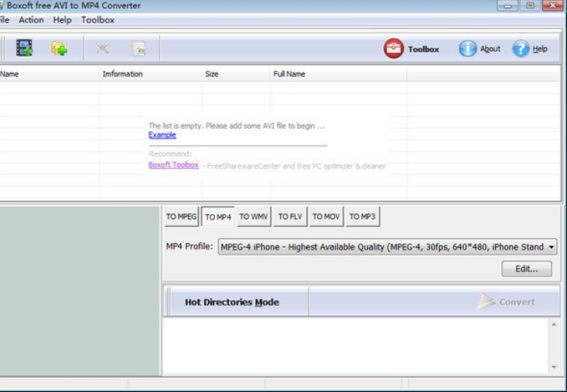This screenshot has height=392, width=567.
Task: Switch to the TO MP4 tab
Action: (x=218, y=216)
